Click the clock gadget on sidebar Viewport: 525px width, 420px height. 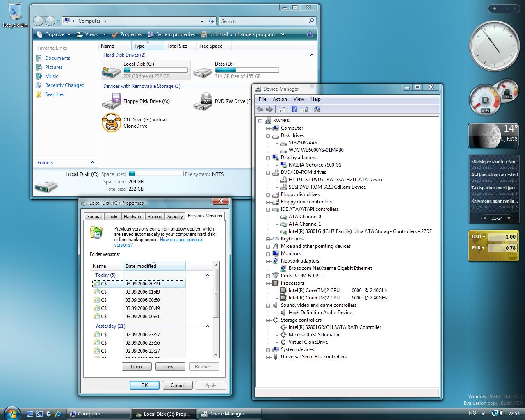(x=494, y=46)
